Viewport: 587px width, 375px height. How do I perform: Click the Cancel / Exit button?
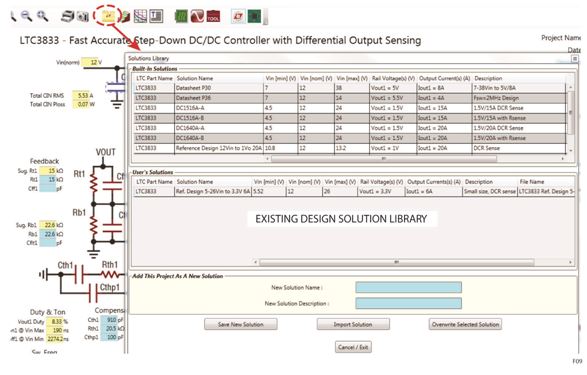pyautogui.click(x=353, y=347)
